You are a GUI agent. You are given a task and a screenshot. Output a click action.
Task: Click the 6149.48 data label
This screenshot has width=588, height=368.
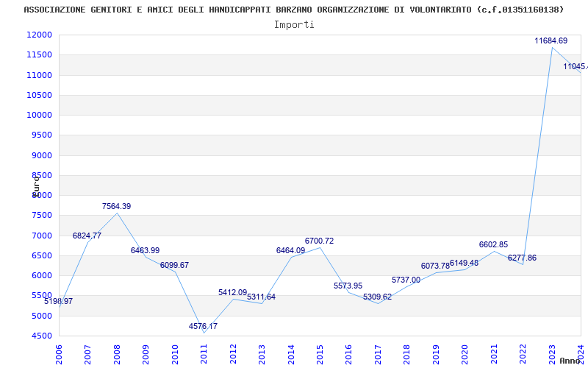464,263
